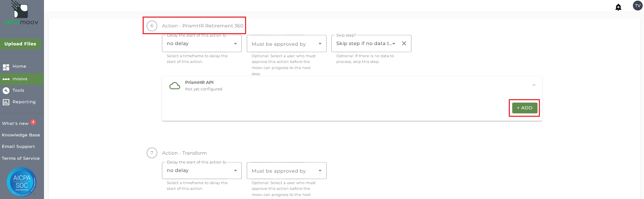This screenshot has height=199, width=644.
Task: Open Terms of Service link
Action: click(21, 158)
